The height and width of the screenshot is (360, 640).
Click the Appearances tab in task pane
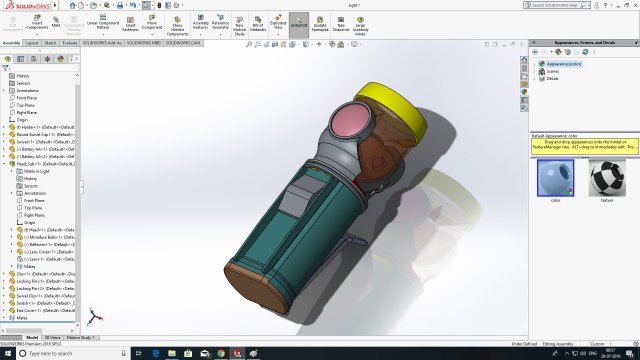[524, 92]
